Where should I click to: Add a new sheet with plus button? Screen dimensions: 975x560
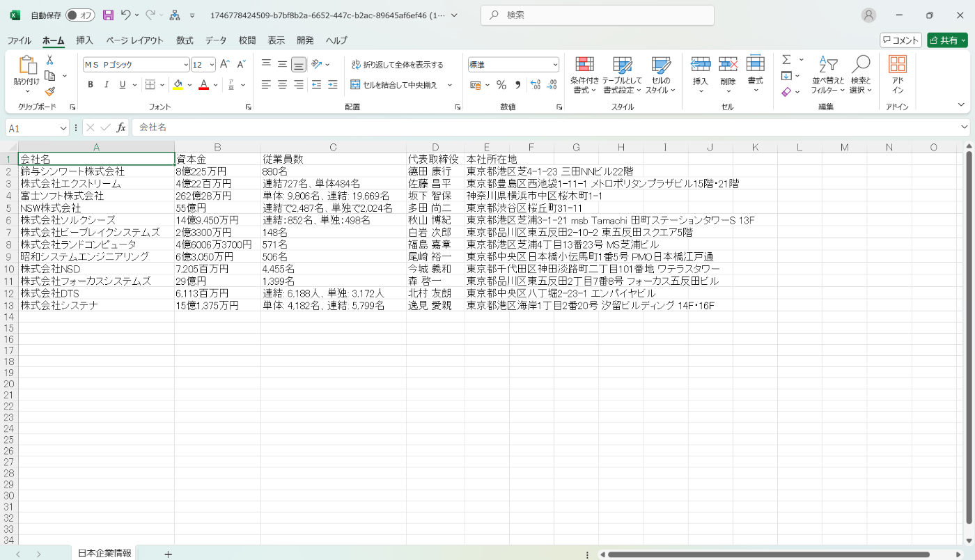coord(168,554)
